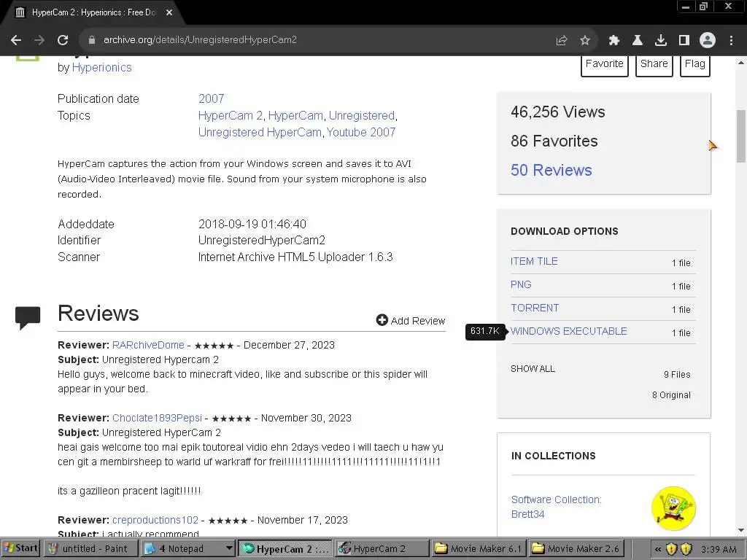
Task: Open the Youtube 2007 topic link
Action: 360,133
